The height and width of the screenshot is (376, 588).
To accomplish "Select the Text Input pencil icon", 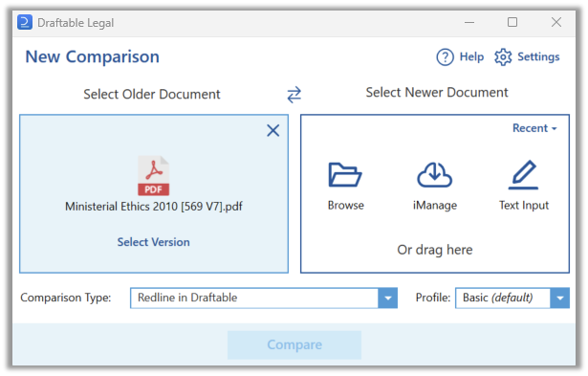I will (x=524, y=174).
